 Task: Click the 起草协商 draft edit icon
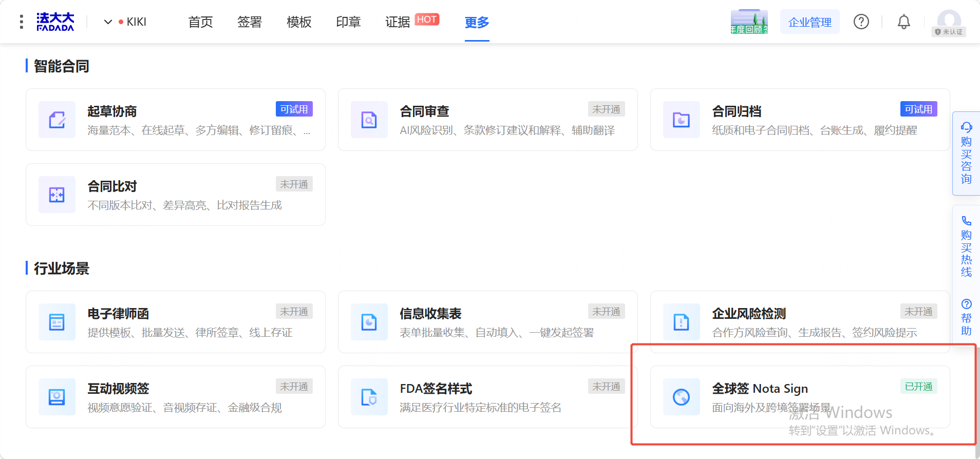click(x=57, y=120)
